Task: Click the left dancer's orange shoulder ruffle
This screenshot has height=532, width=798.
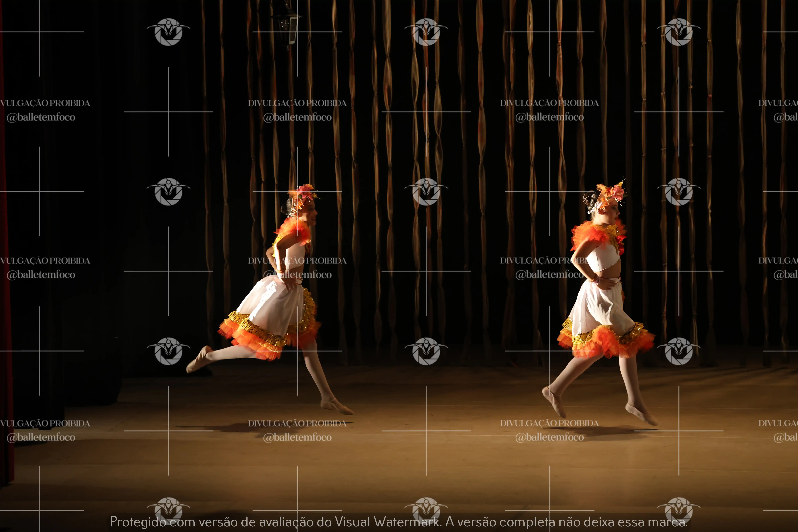Action: (x=294, y=229)
